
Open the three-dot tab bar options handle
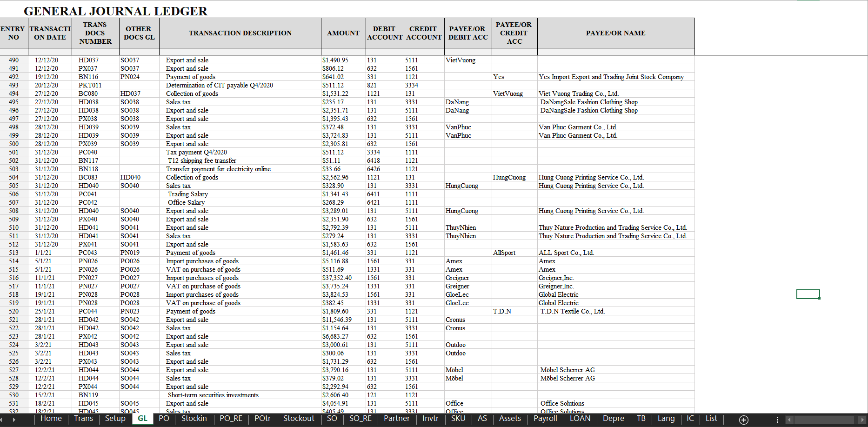(x=777, y=420)
